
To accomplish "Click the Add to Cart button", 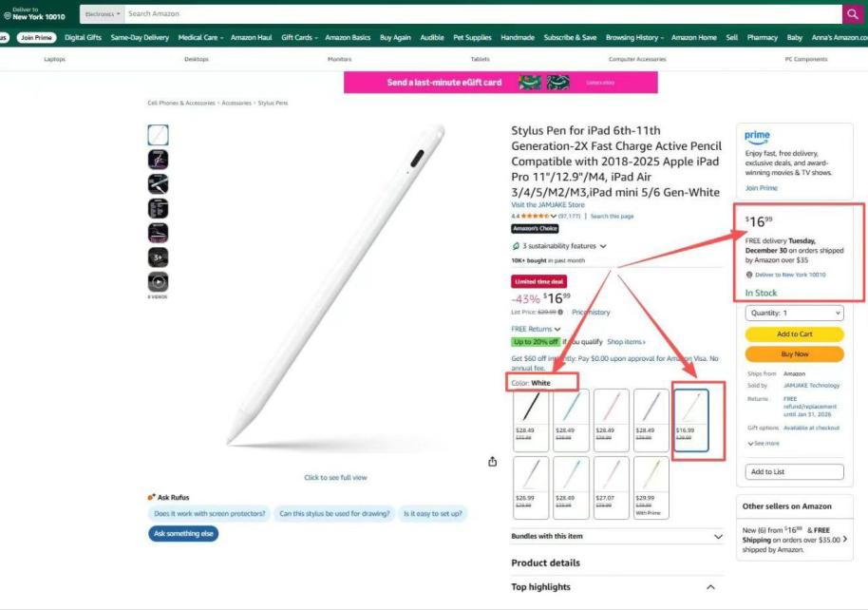I will [x=794, y=334].
